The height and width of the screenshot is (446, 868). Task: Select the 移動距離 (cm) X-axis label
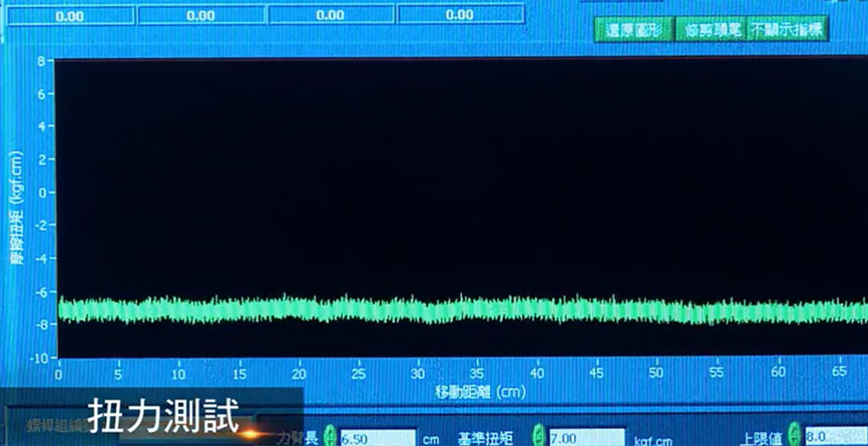pyautogui.click(x=479, y=392)
